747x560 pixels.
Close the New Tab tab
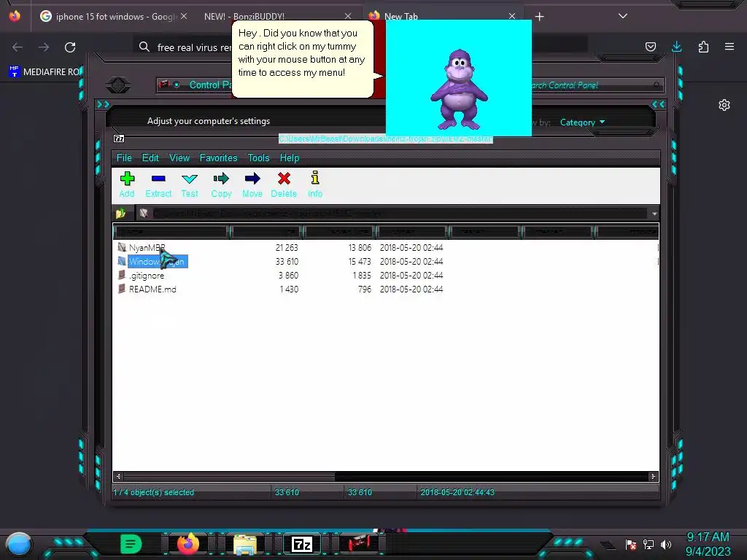(512, 16)
